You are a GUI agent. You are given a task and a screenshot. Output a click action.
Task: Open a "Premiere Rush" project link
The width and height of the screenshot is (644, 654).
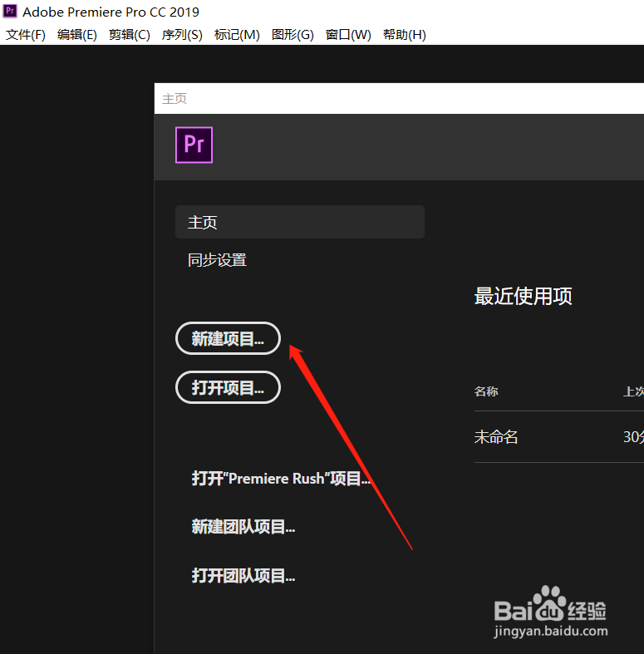click(281, 479)
